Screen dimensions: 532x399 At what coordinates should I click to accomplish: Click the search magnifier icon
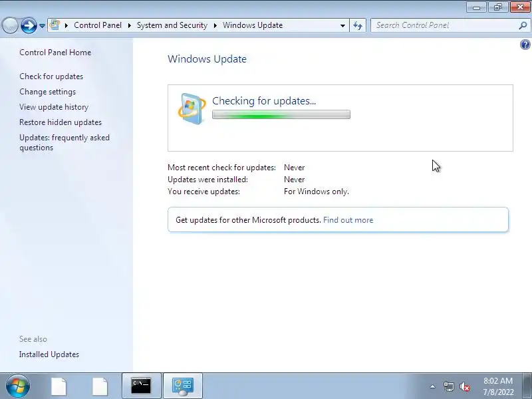(x=523, y=25)
